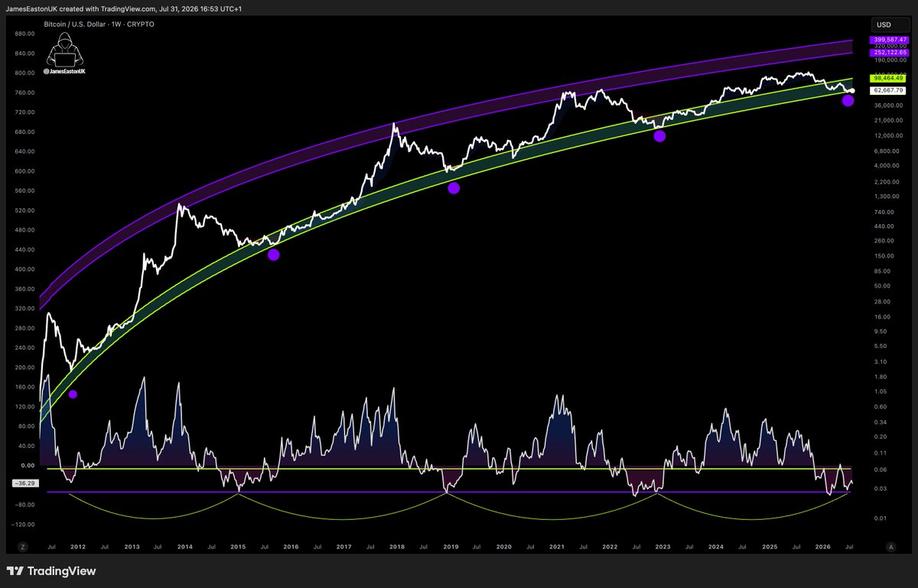Screen dimensions: 918x588
Task: Click the 1,300.00 label on the price scale
Action: point(885,197)
